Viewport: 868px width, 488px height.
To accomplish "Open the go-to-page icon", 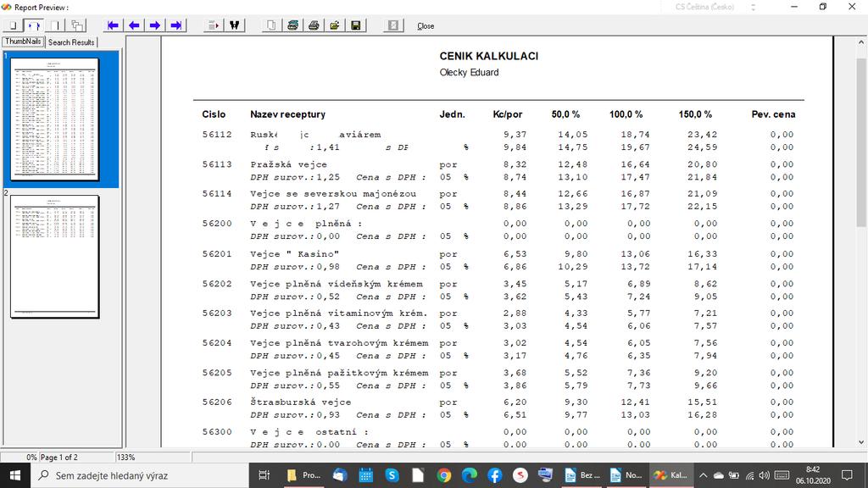I will click(213, 25).
